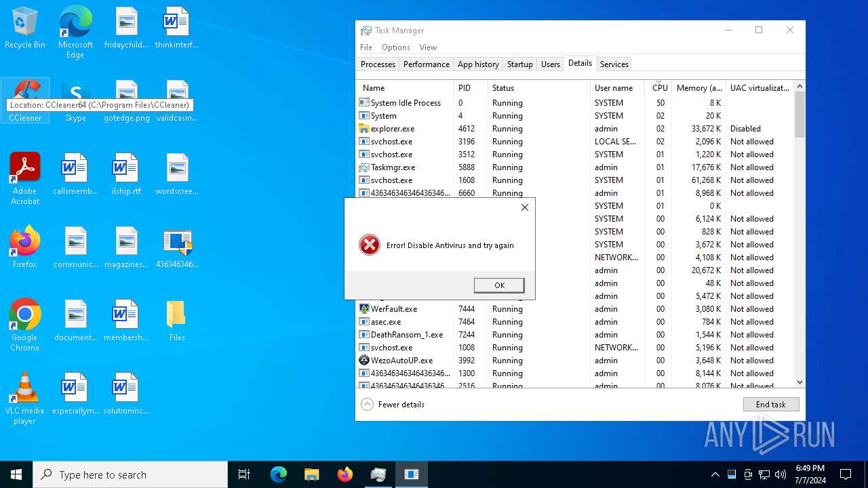Open the Options menu in Task Manager
Viewport: 868px width, 488px height.
point(396,47)
